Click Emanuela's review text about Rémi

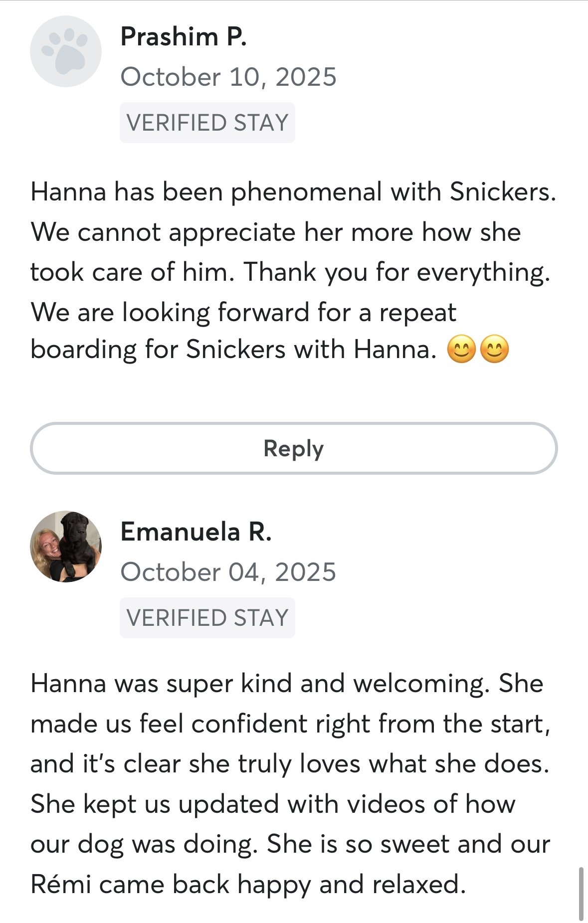tap(291, 784)
